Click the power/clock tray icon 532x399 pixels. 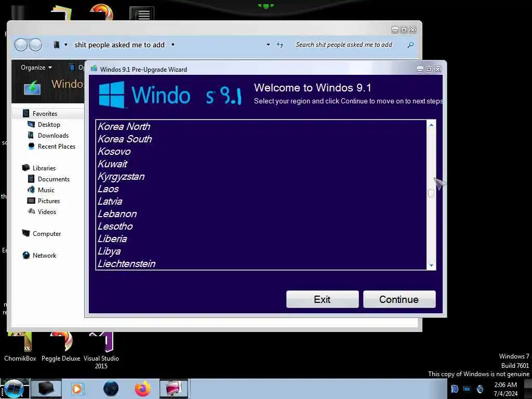(x=480, y=389)
